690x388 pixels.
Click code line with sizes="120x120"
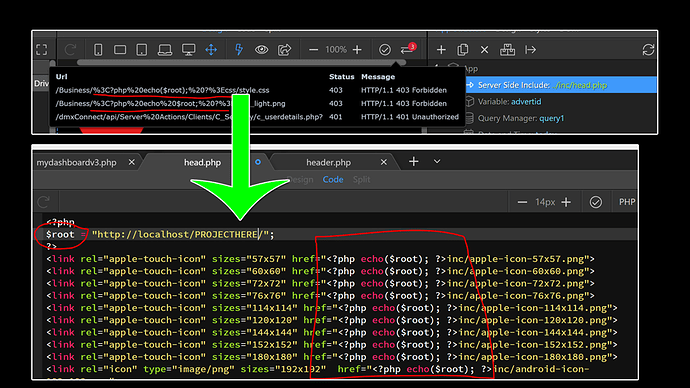coord(332,320)
